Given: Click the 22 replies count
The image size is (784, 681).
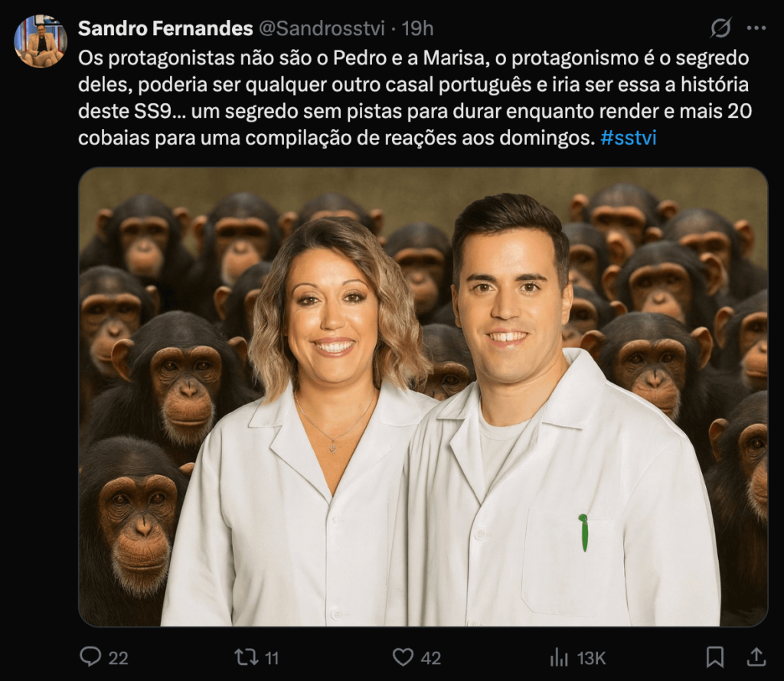Looking at the screenshot, I should (119, 658).
